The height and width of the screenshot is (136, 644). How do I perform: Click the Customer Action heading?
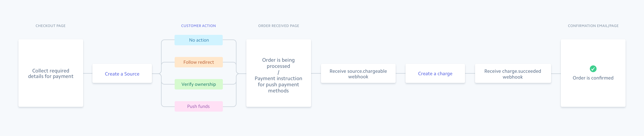click(x=198, y=26)
